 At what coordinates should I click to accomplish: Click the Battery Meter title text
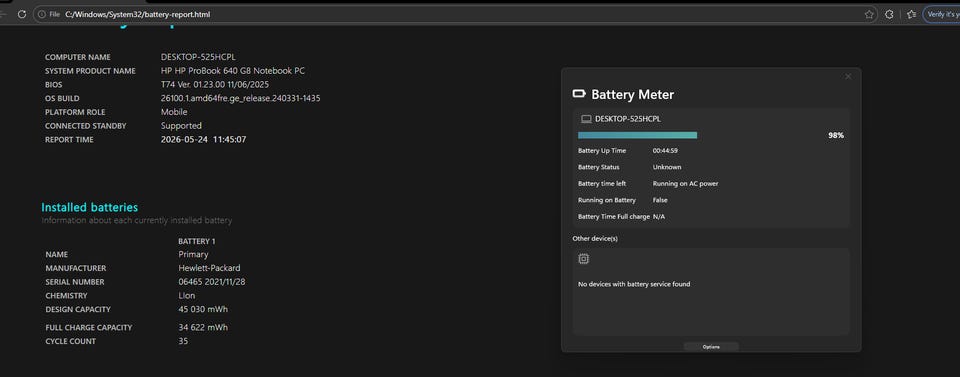632,95
